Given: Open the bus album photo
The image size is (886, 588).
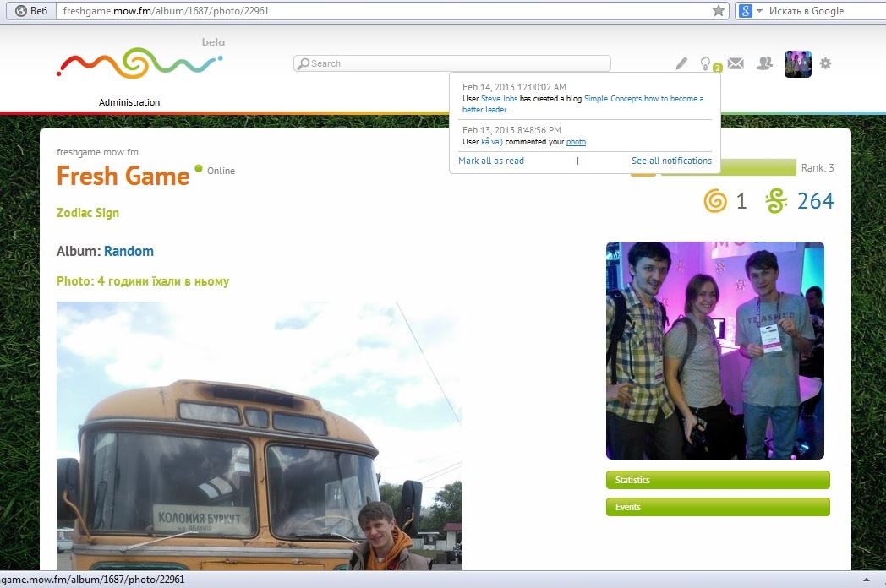Looking at the screenshot, I should pos(260,435).
